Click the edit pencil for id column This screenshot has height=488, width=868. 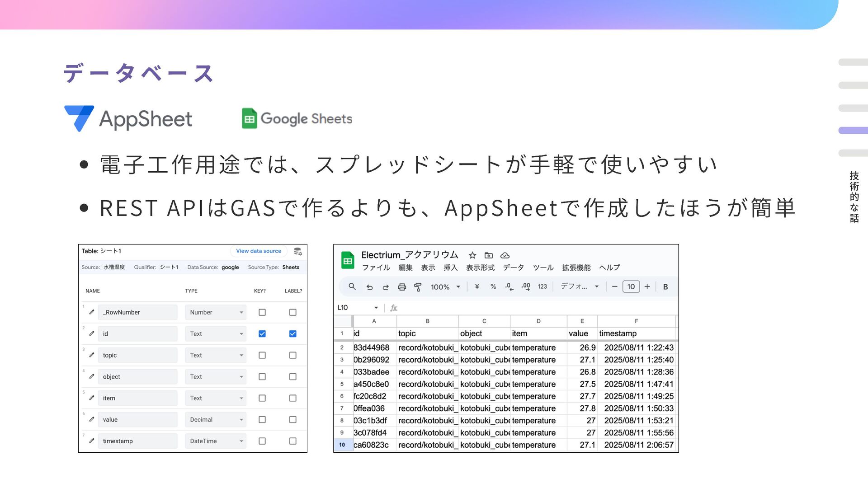(x=92, y=333)
